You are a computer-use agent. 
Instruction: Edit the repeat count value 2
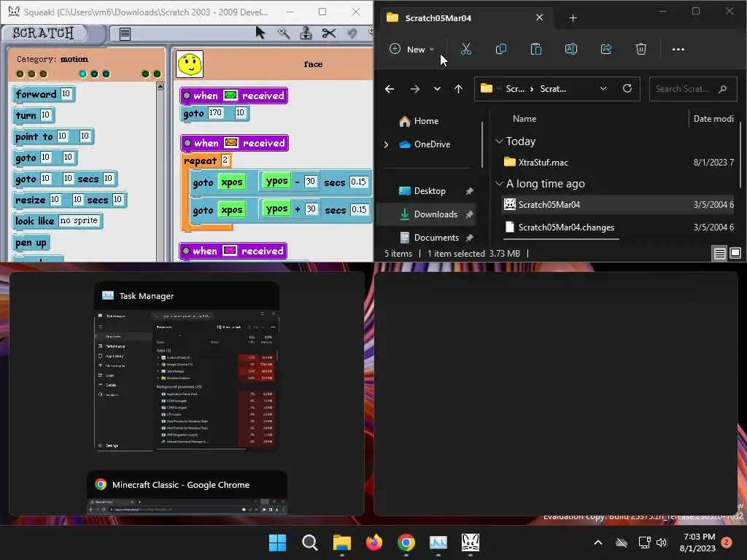pyautogui.click(x=225, y=160)
